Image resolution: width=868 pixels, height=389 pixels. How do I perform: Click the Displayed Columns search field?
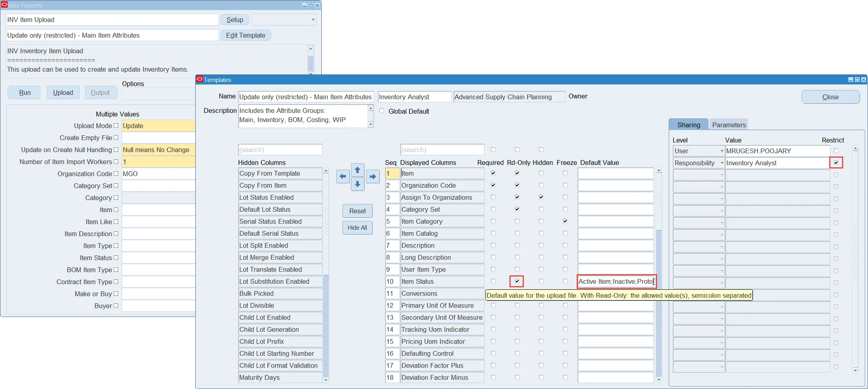442,150
